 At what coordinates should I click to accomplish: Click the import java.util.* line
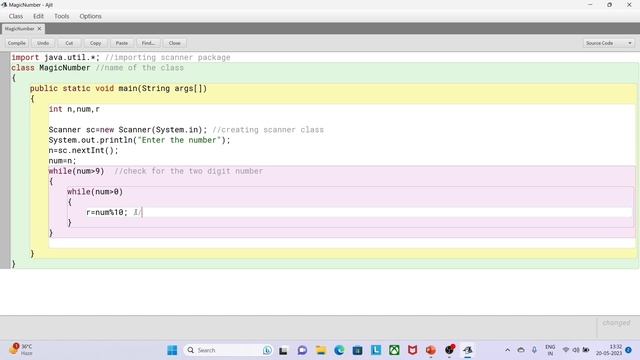(x=121, y=58)
